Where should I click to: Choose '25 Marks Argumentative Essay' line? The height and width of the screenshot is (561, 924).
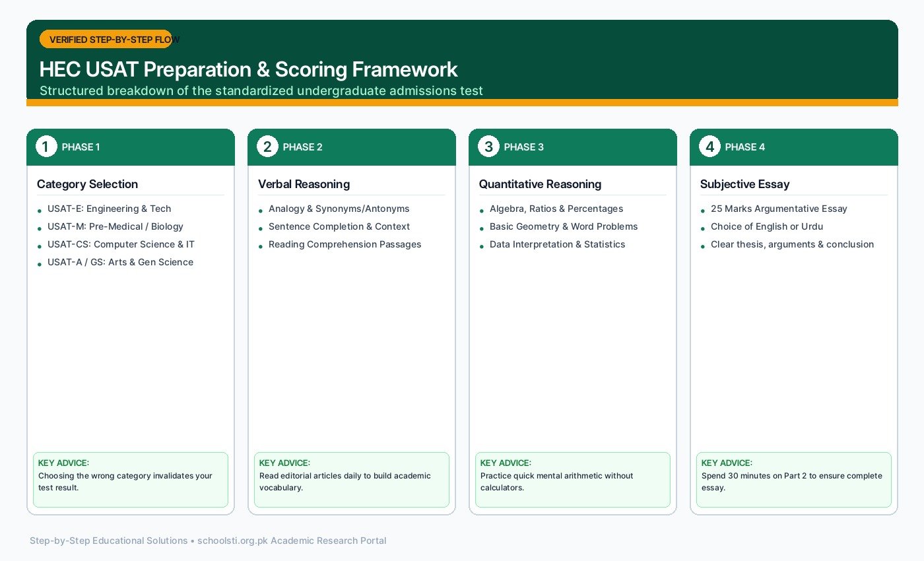[779, 209]
